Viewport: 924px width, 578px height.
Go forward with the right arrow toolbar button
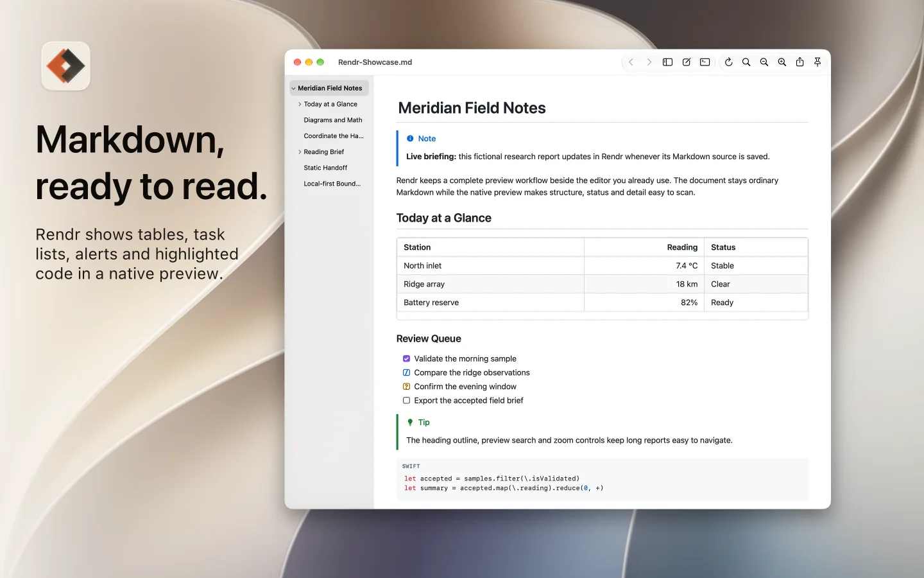pos(649,62)
